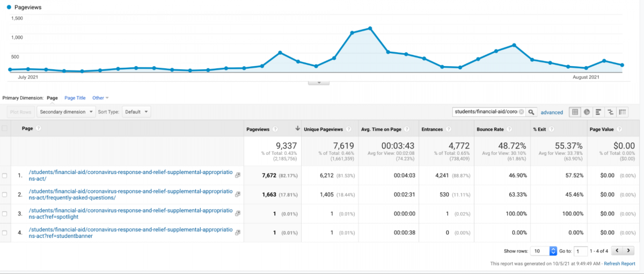Open help tooltip next to Bounce Rate
644x274 pixels.
508,129
